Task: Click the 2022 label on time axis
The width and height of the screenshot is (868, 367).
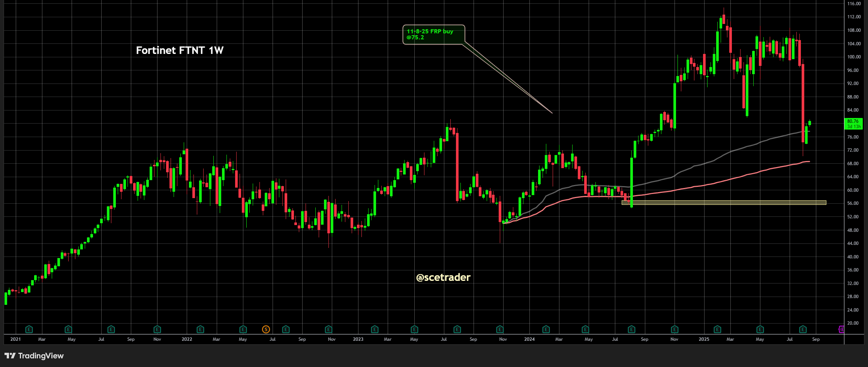Action: click(x=187, y=339)
